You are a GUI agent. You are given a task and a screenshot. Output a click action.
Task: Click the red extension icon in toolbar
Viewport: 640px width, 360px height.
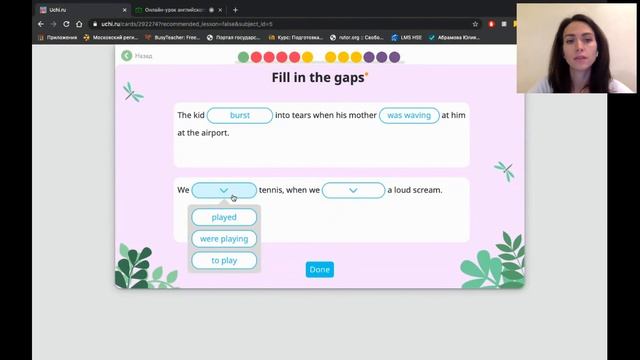tap(491, 24)
